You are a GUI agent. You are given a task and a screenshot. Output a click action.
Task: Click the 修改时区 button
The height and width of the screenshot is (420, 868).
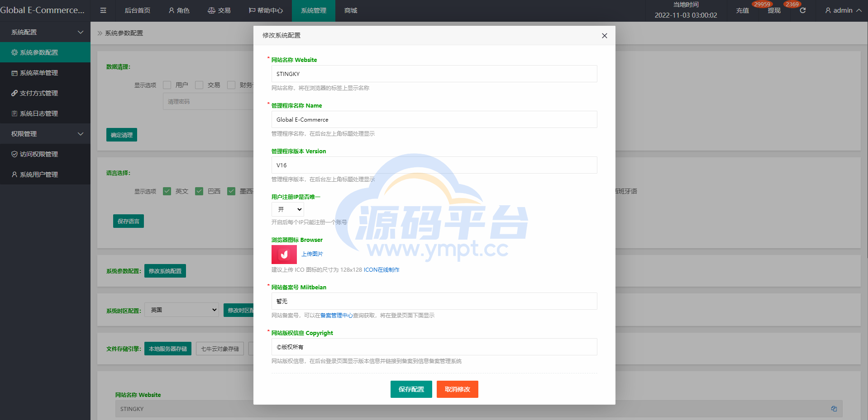coord(238,310)
